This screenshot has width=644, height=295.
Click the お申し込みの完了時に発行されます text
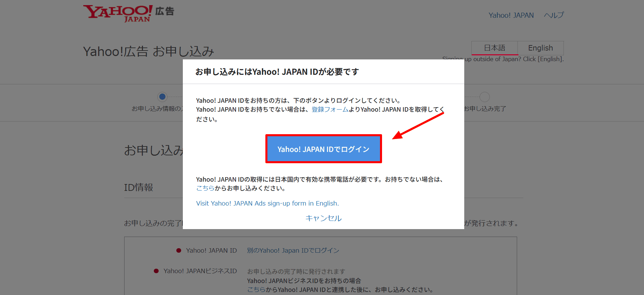tap(296, 271)
